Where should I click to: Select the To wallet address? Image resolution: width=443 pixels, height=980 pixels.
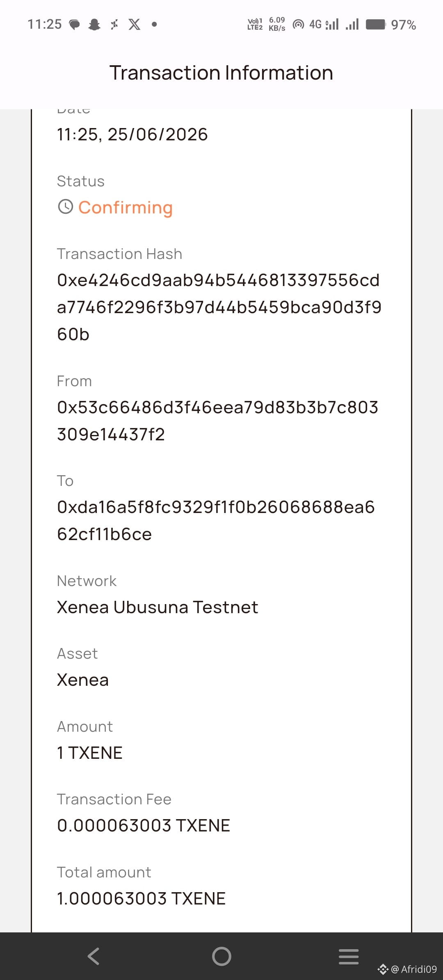pos(216,520)
